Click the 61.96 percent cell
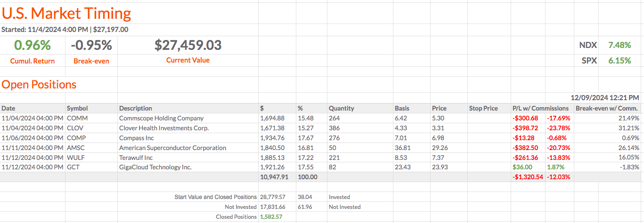 (x=305, y=207)
